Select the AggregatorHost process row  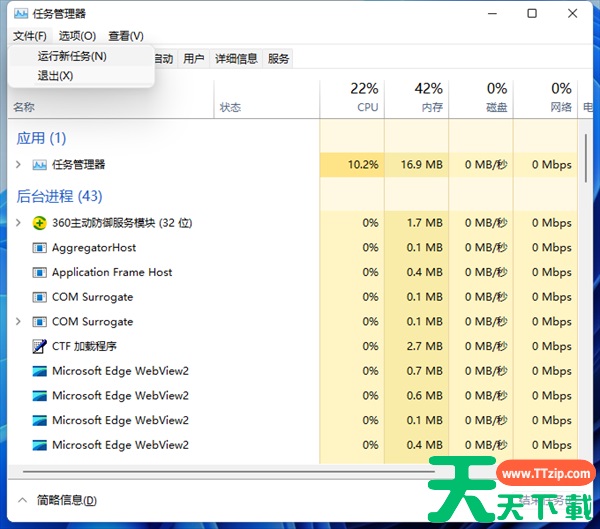point(292,248)
